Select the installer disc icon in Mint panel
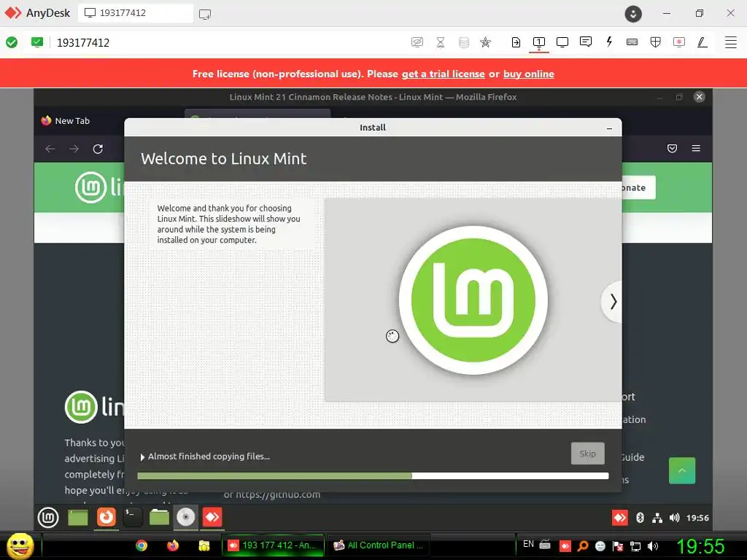The width and height of the screenshot is (747, 560). pos(186,517)
